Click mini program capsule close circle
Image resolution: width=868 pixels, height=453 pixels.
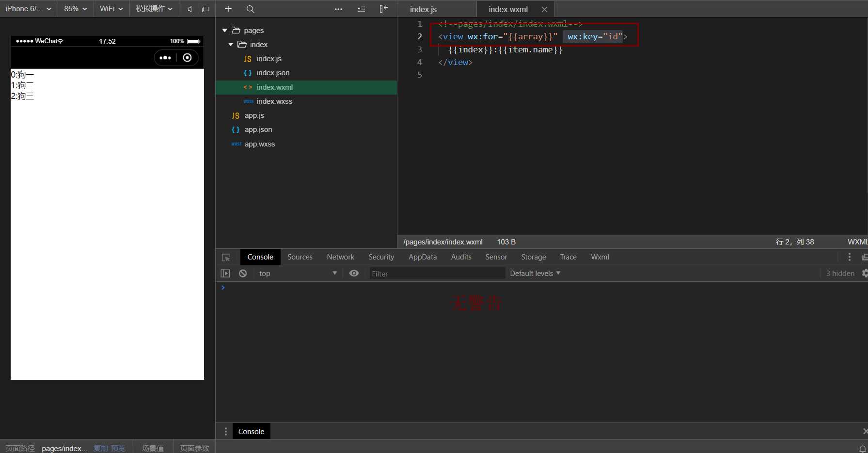pyautogui.click(x=188, y=58)
